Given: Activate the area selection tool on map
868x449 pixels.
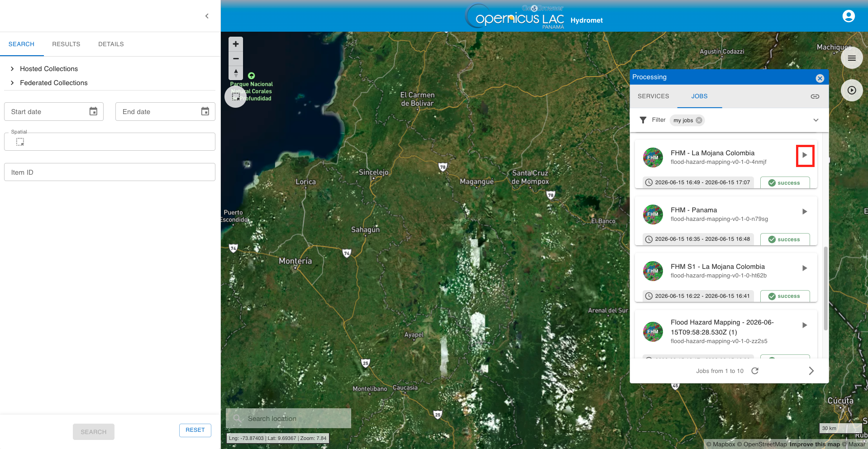Looking at the screenshot, I should point(236,96).
